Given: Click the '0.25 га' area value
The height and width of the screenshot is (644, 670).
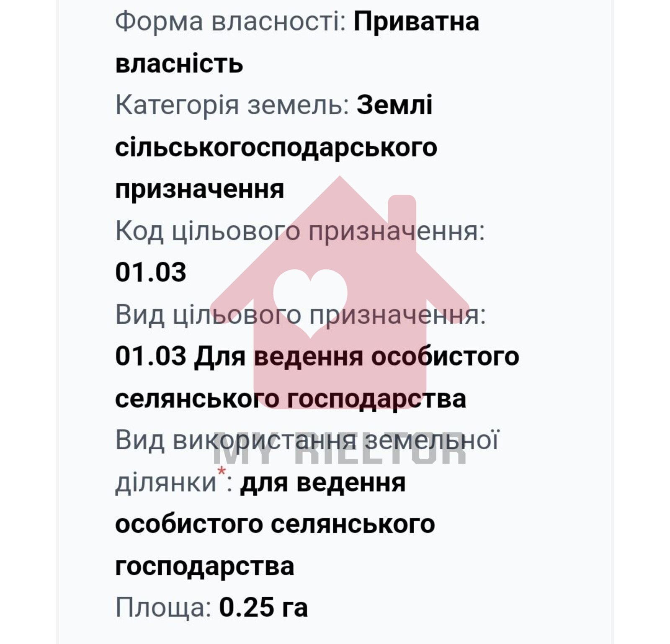Looking at the screenshot, I should pos(263,608).
